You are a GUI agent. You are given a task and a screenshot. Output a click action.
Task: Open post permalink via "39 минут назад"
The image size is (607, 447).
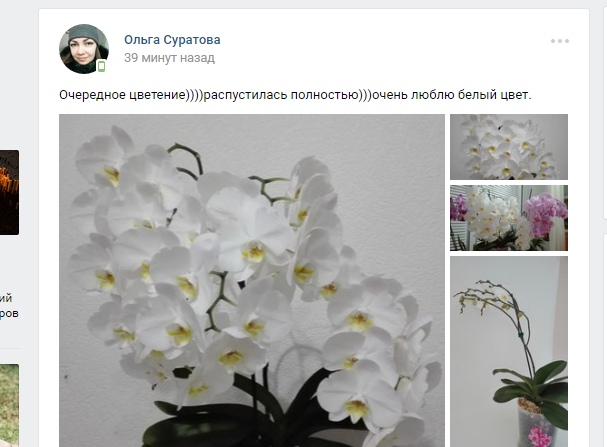(x=170, y=58)
